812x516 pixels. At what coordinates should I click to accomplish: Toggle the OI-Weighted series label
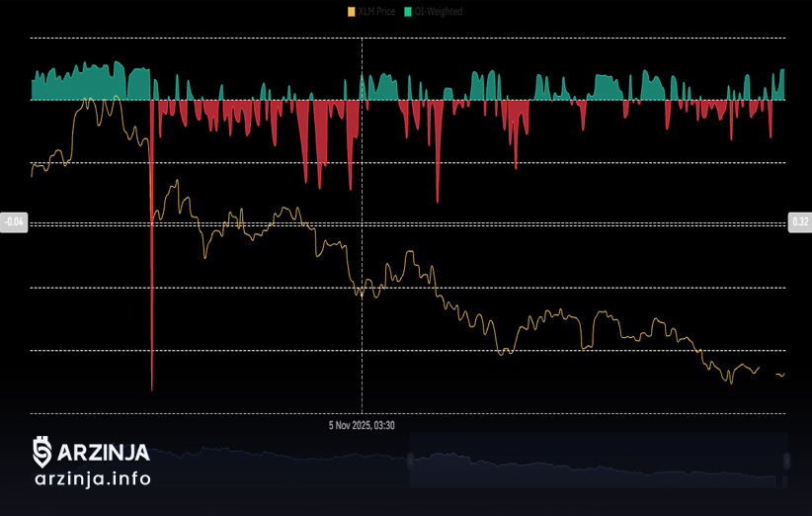point(439,12)
